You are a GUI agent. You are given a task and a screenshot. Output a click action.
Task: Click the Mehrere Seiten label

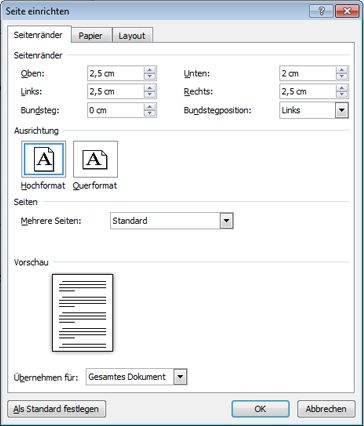point(51,221)
